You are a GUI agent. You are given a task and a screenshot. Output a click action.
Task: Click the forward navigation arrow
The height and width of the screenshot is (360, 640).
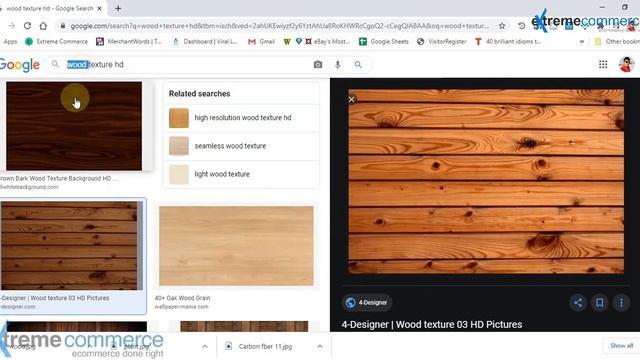pyautogui.click(x=11, y=26)
